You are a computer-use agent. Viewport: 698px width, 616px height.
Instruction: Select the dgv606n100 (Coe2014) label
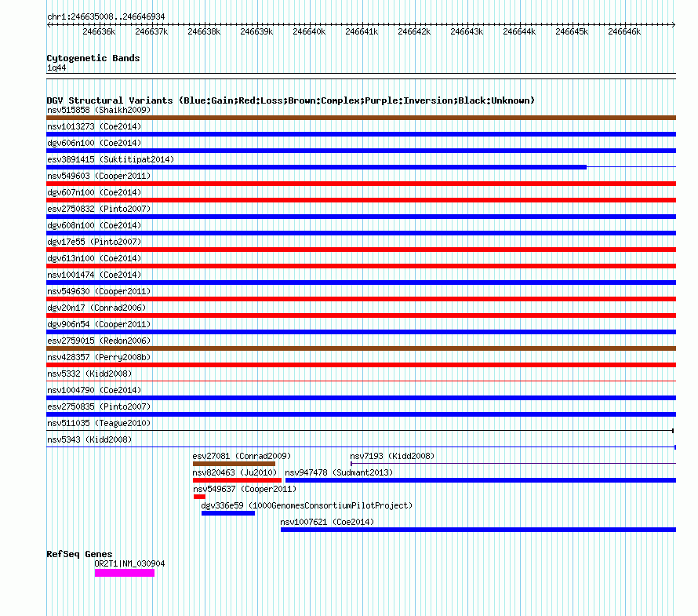(94, 143)
